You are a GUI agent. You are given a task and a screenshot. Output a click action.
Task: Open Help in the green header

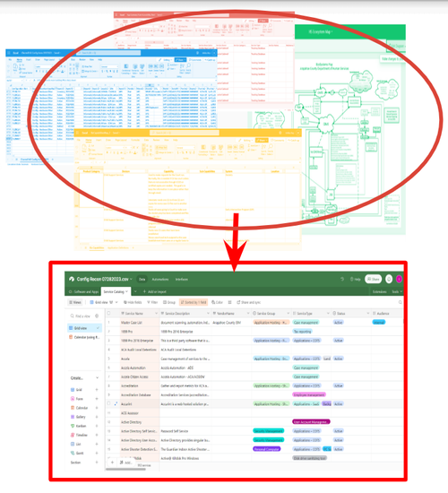pyautogui.click(x=355, y=279)
